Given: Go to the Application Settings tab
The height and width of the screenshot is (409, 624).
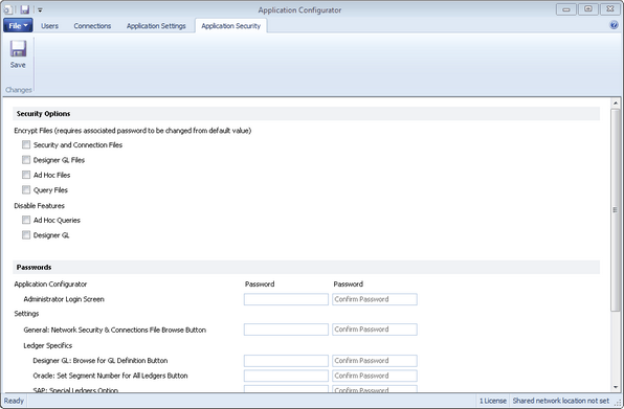Looking at the screenshot, I should click(156, 25).
